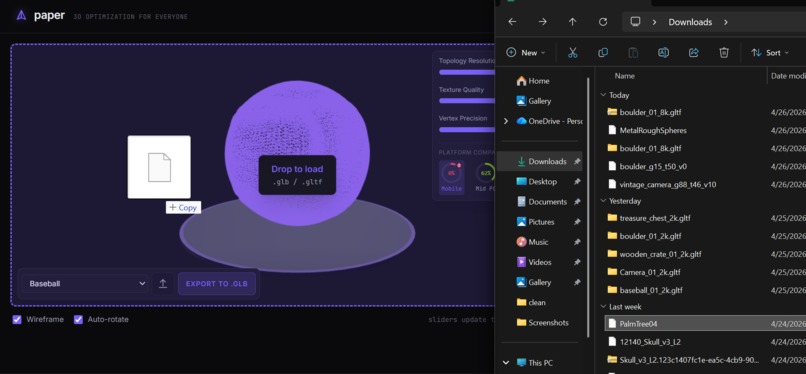Viewport: 806px width, 374px height.
Task: Click the Downloads breadcrumb in the address bar
Action: pos(690,22)
